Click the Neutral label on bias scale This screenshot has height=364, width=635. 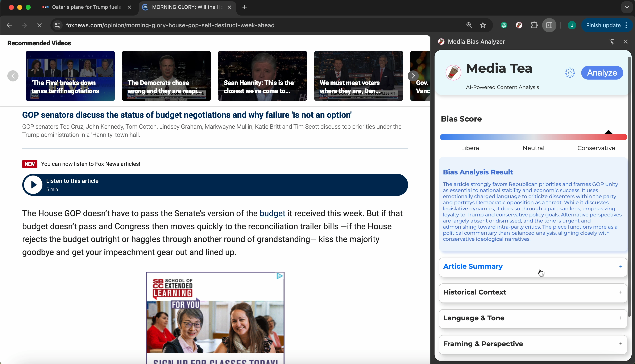(x=534, y=148)
